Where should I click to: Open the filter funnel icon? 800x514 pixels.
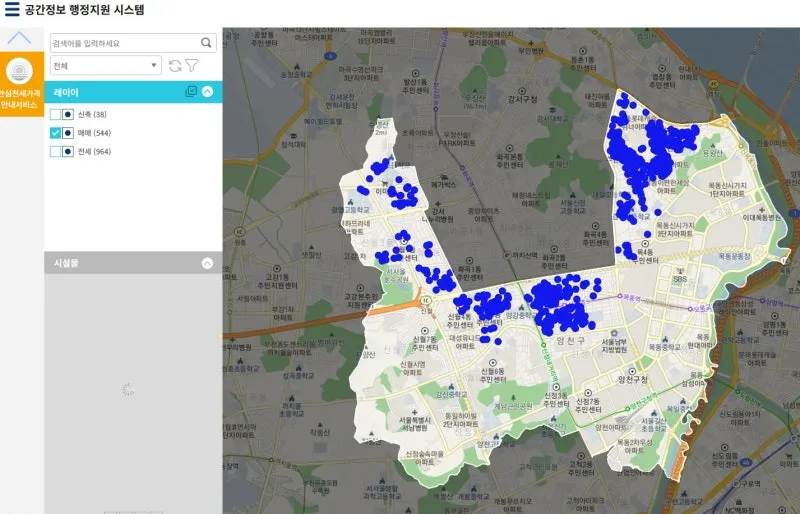coord(192,65)
